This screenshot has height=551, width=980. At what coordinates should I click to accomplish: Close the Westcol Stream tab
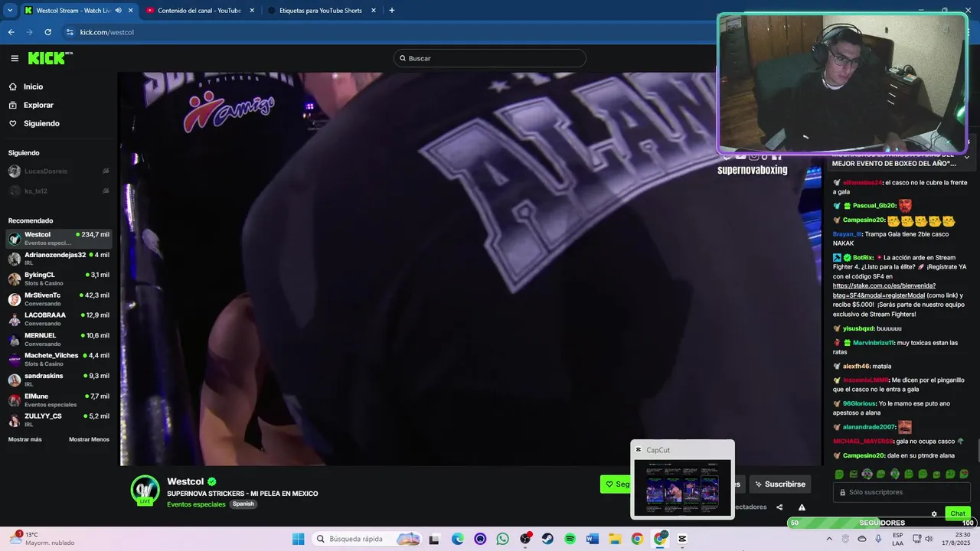coord(130,11)
